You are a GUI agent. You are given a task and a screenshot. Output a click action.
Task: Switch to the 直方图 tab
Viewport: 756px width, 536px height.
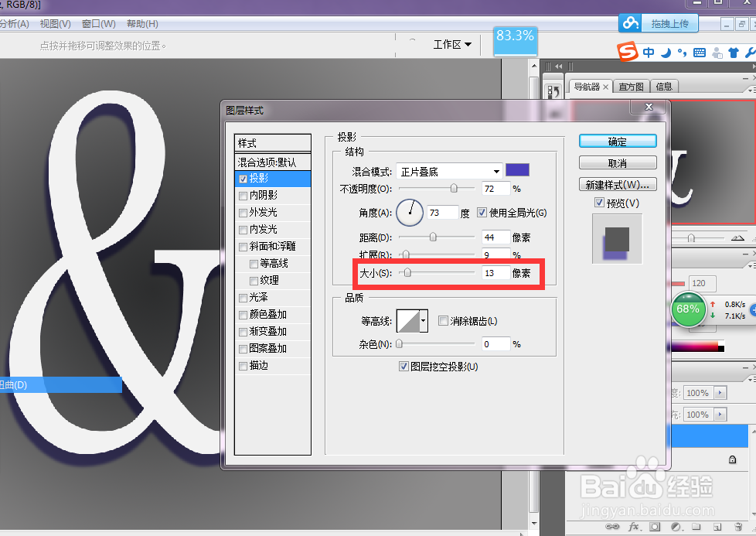pyautogui.click(x=632, y=86)
